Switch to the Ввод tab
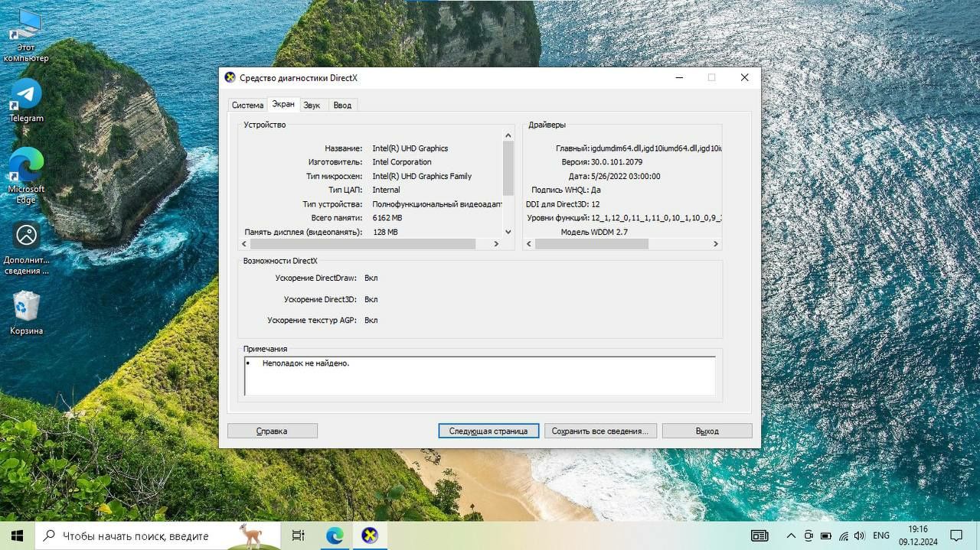The height and width of the screenshot is (550, 980). [x=342, y=105]
